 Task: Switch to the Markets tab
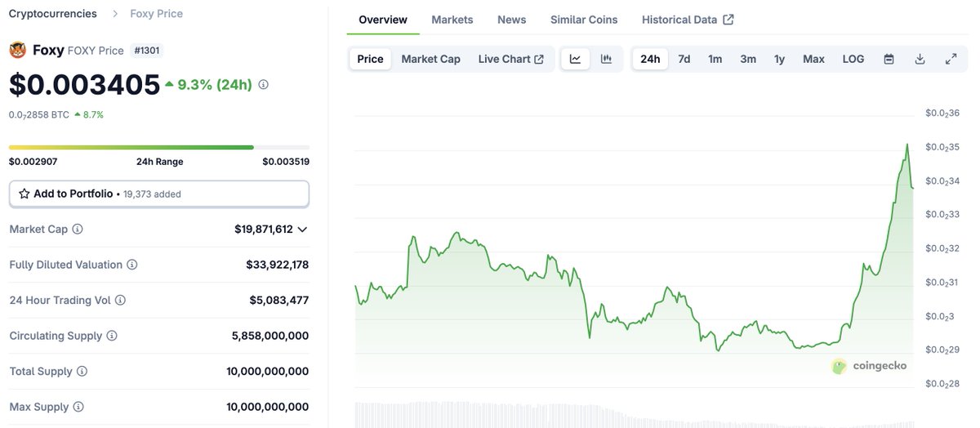tap(452, 20)
